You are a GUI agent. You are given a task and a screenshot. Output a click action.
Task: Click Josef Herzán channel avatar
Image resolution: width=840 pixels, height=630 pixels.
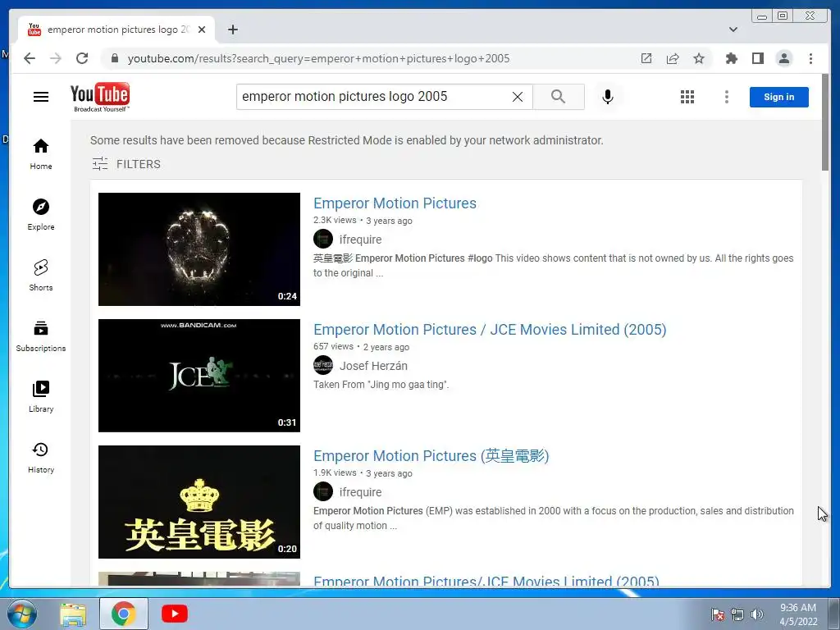pos(323,365)
